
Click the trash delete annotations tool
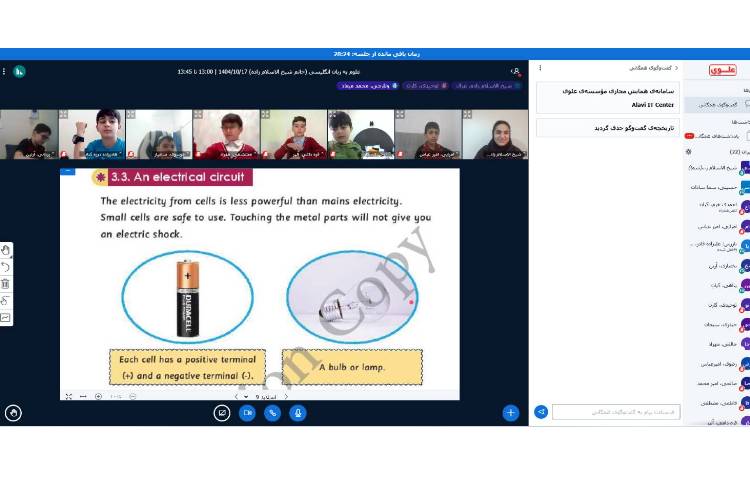coord(6,284)
